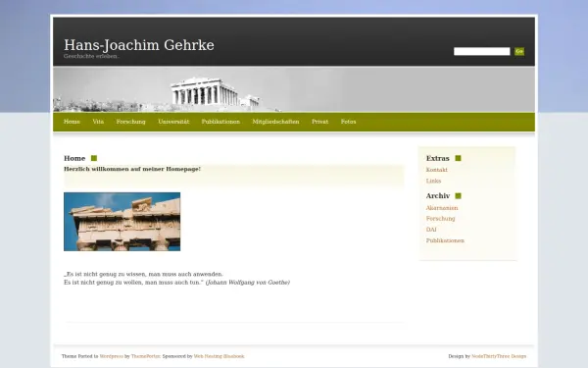Click the Parthenon temple photo thumbnail
The image size is (588, 368).
pos(122,222)
